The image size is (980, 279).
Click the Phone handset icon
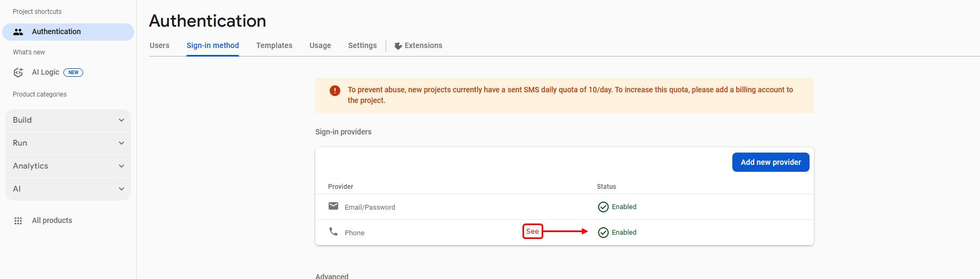click(333, 232)
